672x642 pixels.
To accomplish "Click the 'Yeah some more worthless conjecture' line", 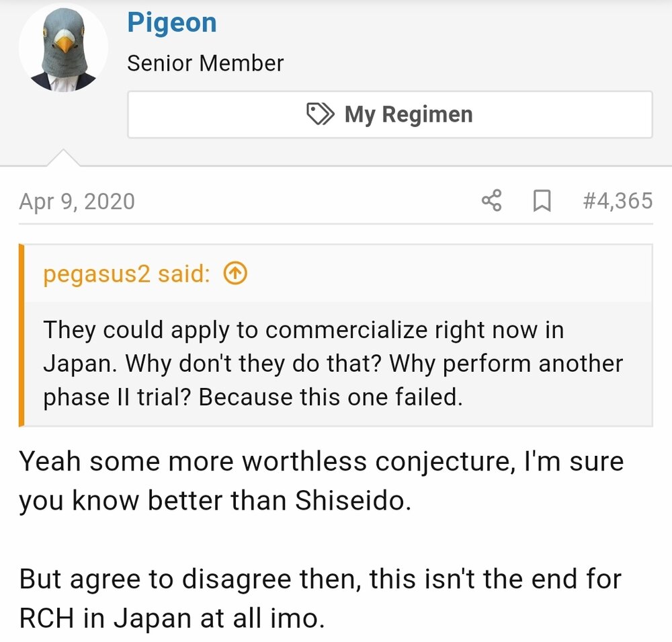I will coord(321,461).
